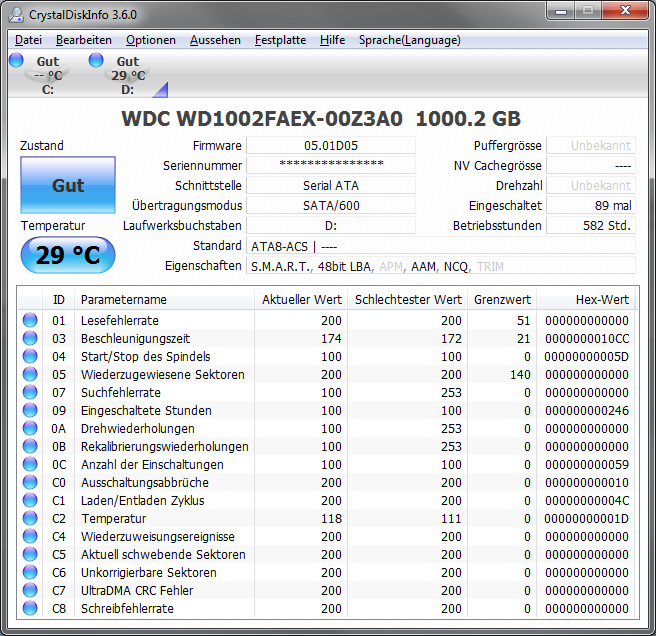
Task: Click the NV Cachegrösse field
Action: (x=591, y=165)
